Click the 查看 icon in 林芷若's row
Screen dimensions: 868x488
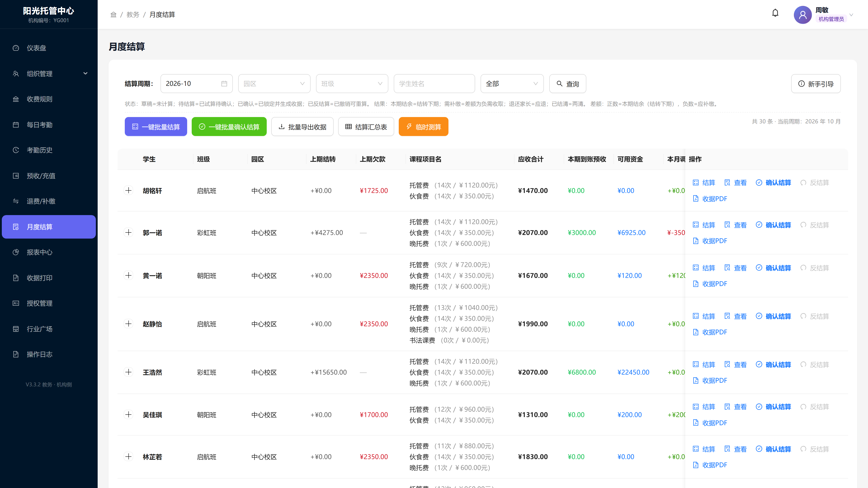[x=727, y=449]
